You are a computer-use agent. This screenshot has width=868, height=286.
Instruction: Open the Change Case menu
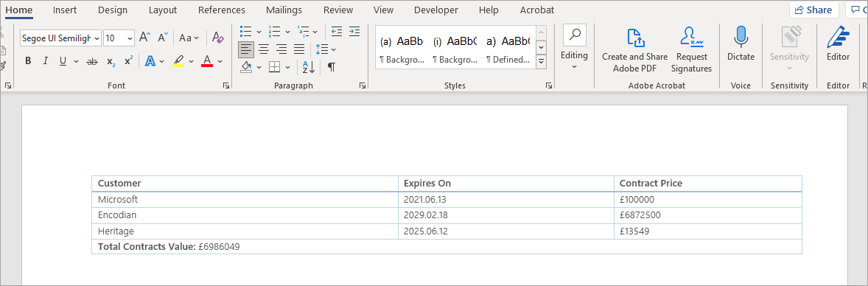point(189,38)
